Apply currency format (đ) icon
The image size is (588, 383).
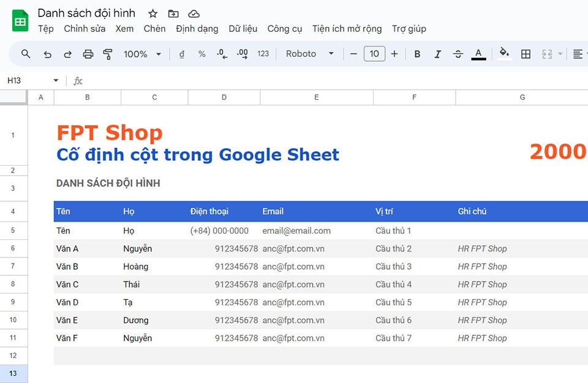[181, 54]
